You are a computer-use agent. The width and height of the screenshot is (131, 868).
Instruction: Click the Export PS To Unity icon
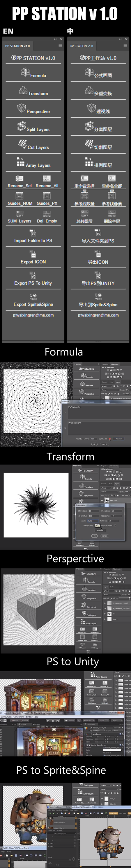coord(33,275)
